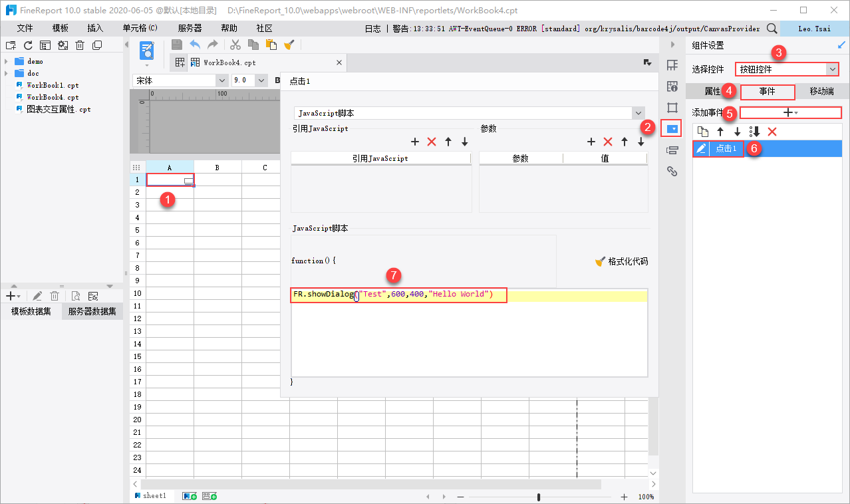Add a parameter with plus icon
Screen dimensions: 850x504
tap(591, 142)
